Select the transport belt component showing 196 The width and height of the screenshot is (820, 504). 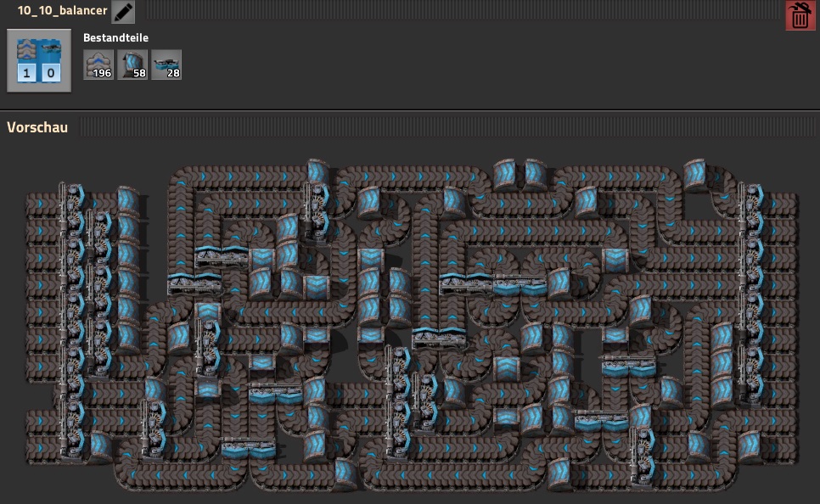coord(98,64)
